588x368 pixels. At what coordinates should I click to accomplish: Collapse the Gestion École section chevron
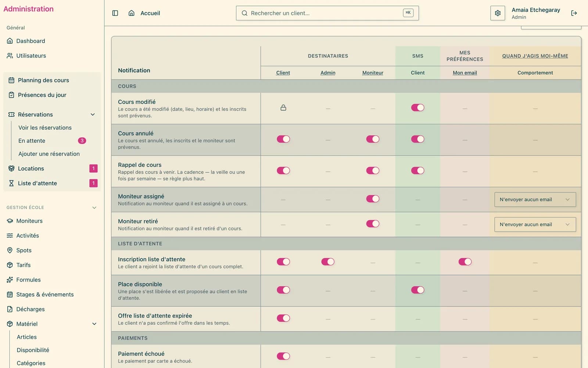pos(94,208)
